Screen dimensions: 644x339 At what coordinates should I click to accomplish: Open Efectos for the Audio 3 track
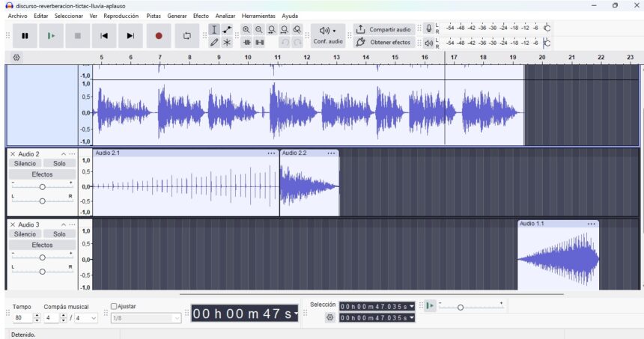[x=42, y=245]
